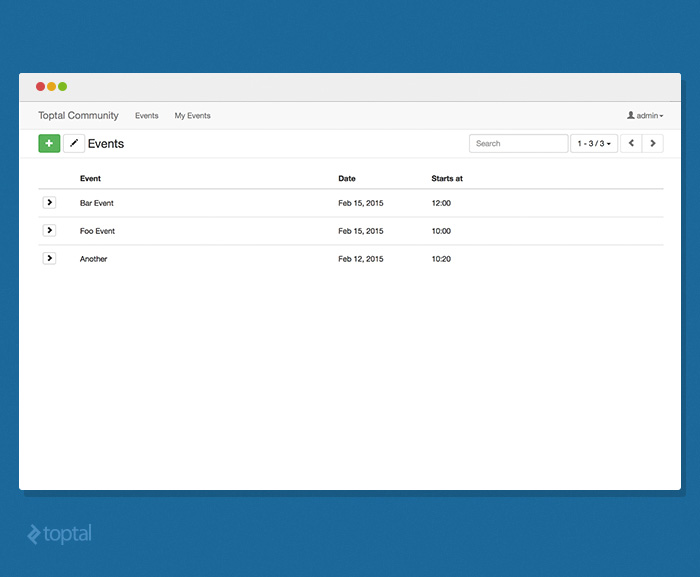Screen dimensions: 700x577
Task: Open the Events navigation tab
Action: pyautogui.click(x=147, y=116)
